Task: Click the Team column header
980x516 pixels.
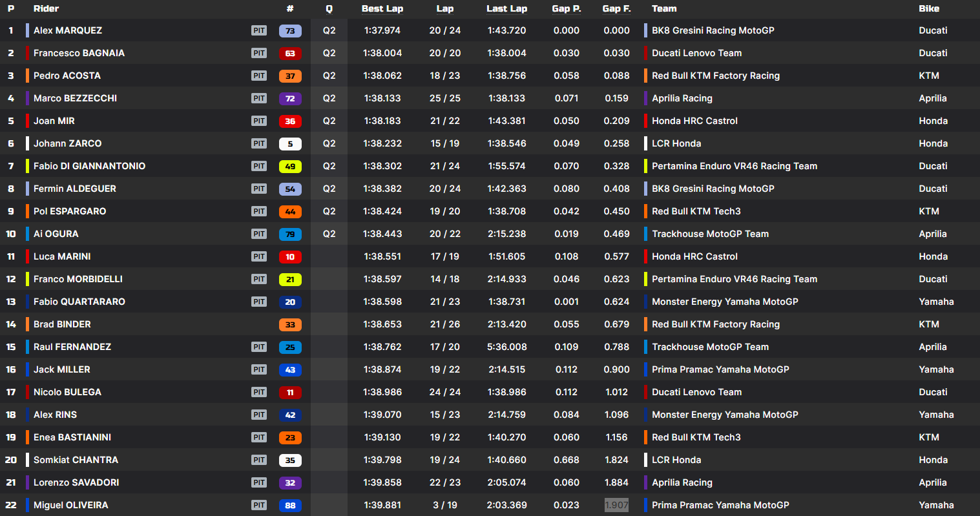Action: [x=664, y=8]
